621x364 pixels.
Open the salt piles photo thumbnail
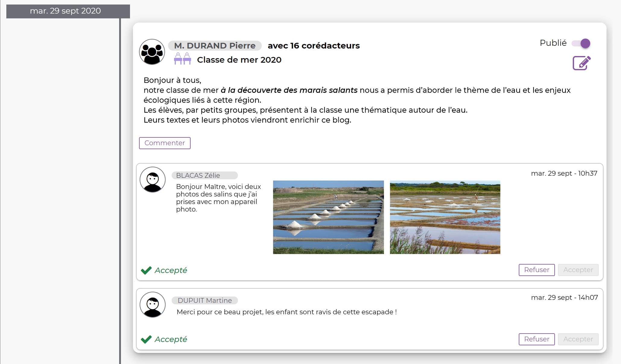328,217
